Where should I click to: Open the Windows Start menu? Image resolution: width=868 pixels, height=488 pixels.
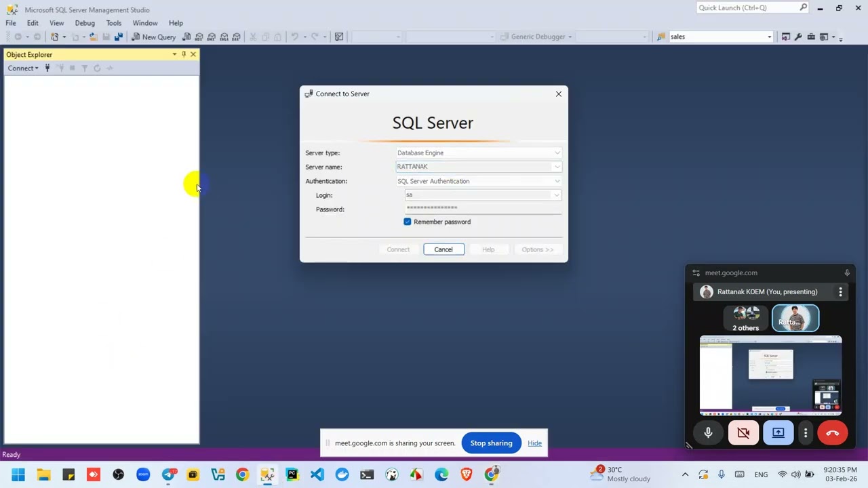coord(18,474)
